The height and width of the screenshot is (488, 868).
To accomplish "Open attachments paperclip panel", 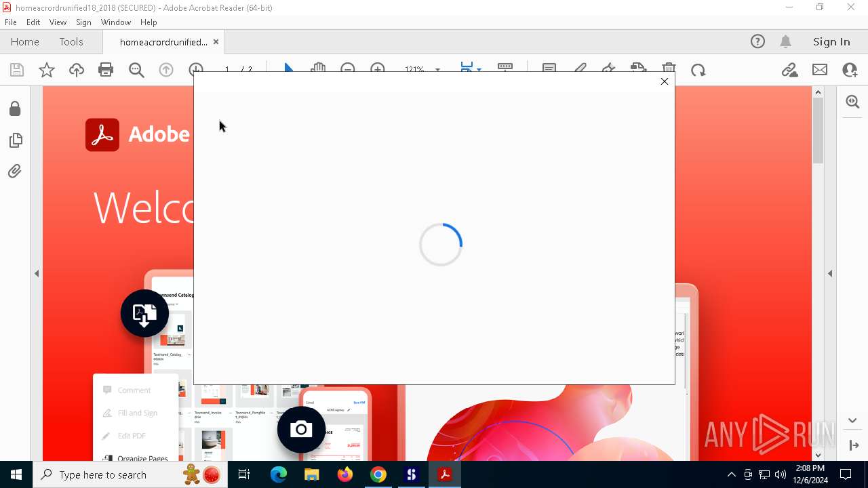I will [15, 171].
